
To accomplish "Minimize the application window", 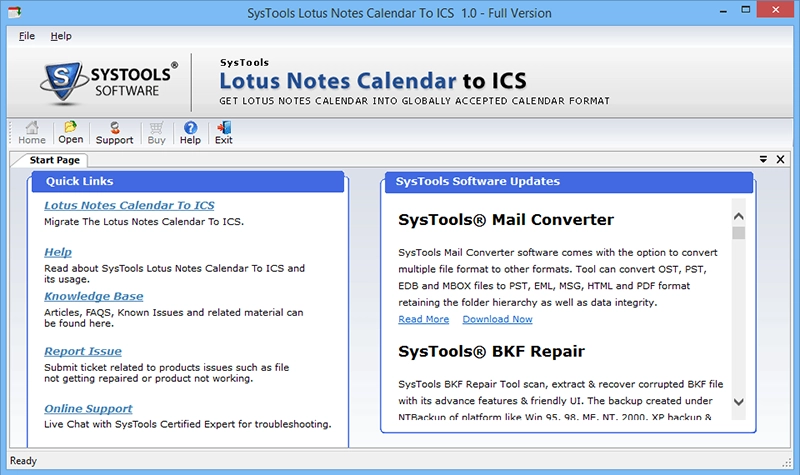I will 723,11.
